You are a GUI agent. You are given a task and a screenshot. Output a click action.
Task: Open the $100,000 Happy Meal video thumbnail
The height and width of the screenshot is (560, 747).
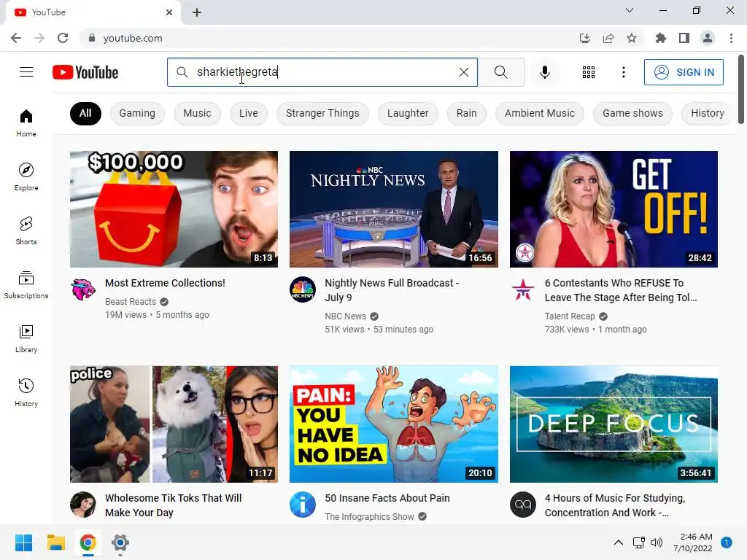[174, 209]
